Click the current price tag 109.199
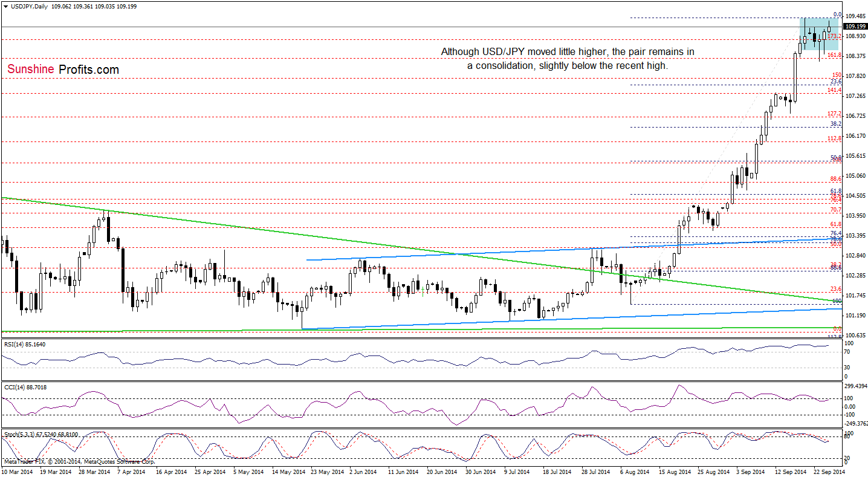 855,27
